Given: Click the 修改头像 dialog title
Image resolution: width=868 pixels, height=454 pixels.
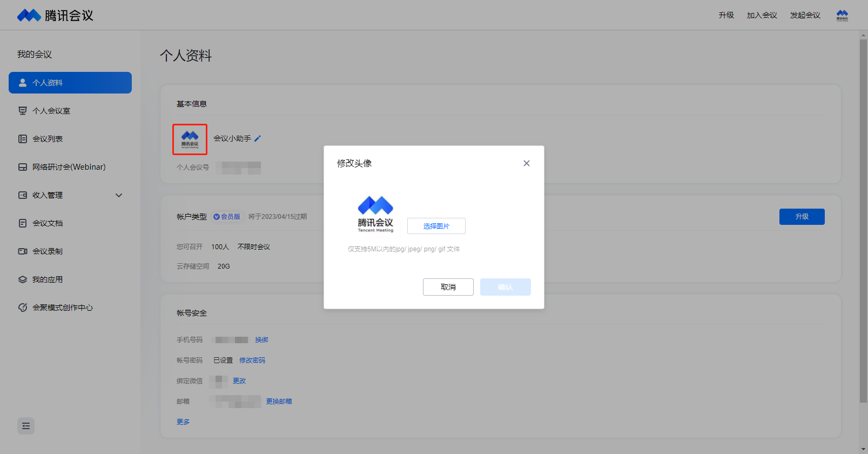Looking at the screenshot, I should pyautogui.click(x=354, y=163).
